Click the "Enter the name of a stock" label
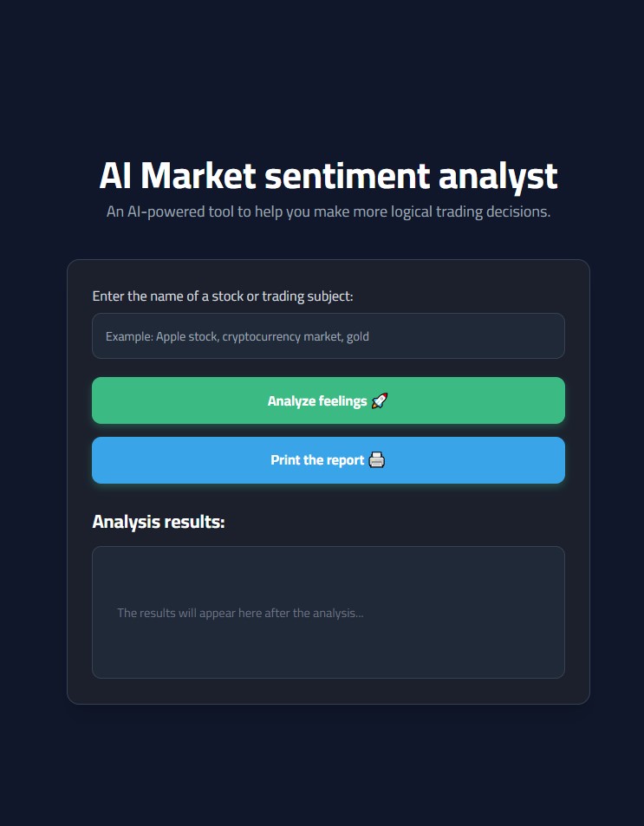The width and height of the screenshot is (644, 826). tap(223, 296)
